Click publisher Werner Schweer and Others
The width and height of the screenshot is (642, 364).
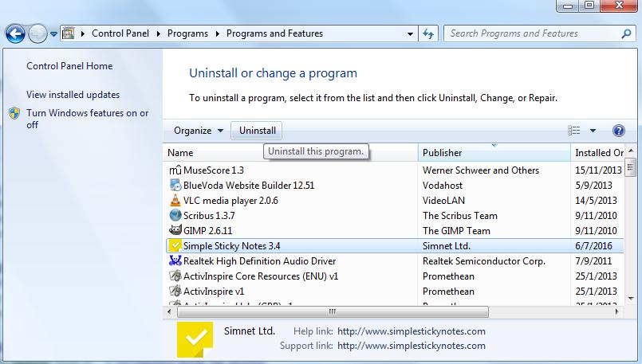point(481,170)
